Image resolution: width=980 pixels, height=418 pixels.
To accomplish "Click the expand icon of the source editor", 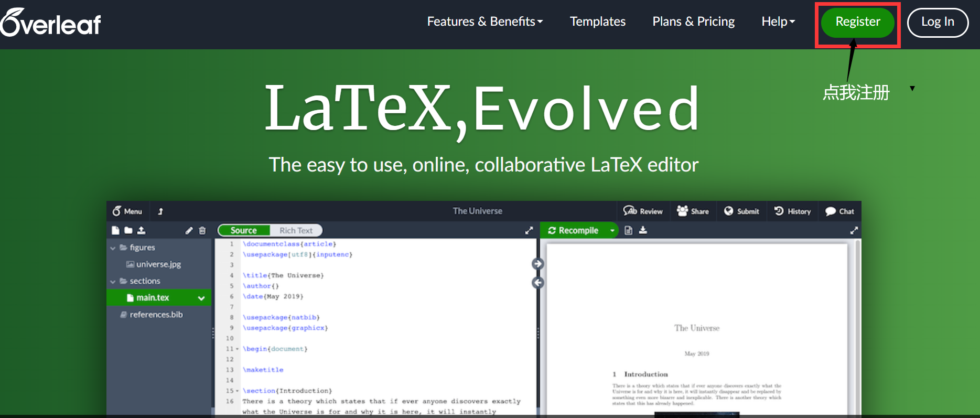I will click(x=529, y=230).
